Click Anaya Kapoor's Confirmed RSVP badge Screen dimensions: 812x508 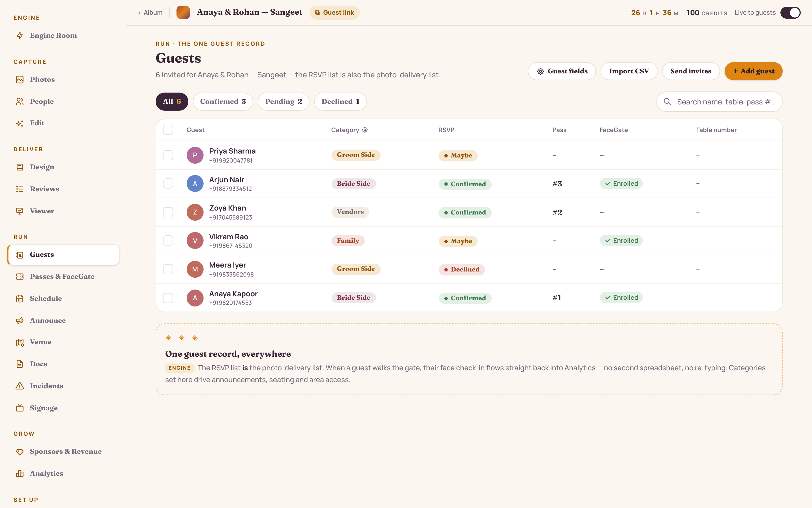pyautogui.click(x=465, y=298)
